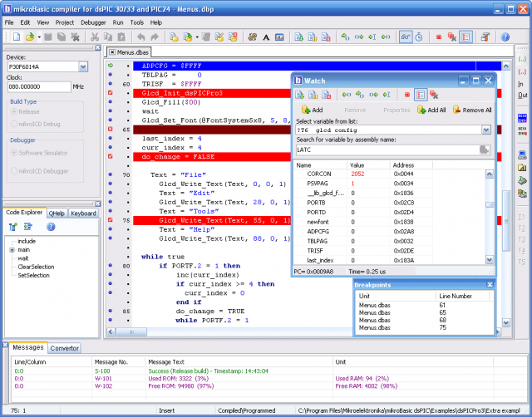The width and height of the screenshot is (532, 417).
Task: Click the assembly name search field
Action: point(388,150)
